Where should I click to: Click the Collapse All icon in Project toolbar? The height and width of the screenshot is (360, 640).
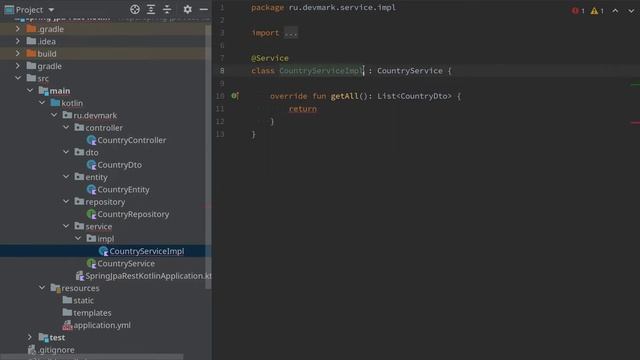click(167, 9)
